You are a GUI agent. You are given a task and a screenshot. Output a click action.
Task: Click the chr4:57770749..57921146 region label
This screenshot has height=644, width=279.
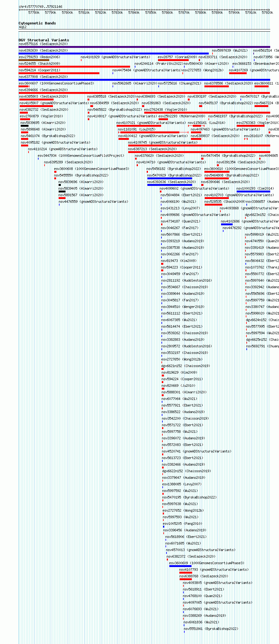[40, 7]
